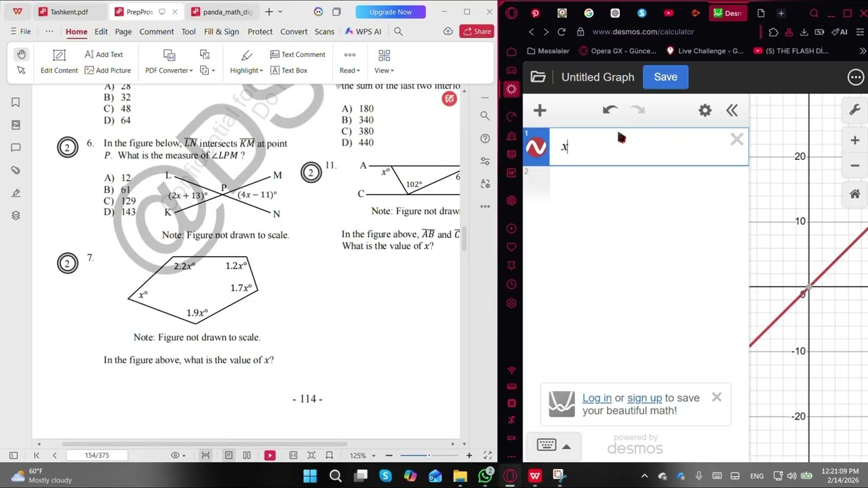Click the WPS zoom slider handle
868x488 pixels.
click(429, 455)
